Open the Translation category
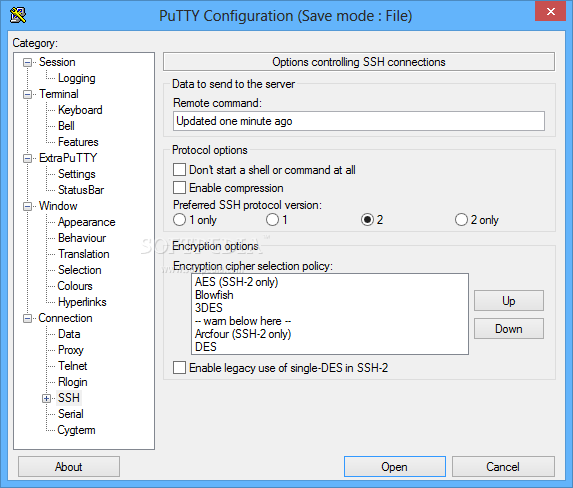The width and height of the screenshot is (573, 488). point(84,254)
